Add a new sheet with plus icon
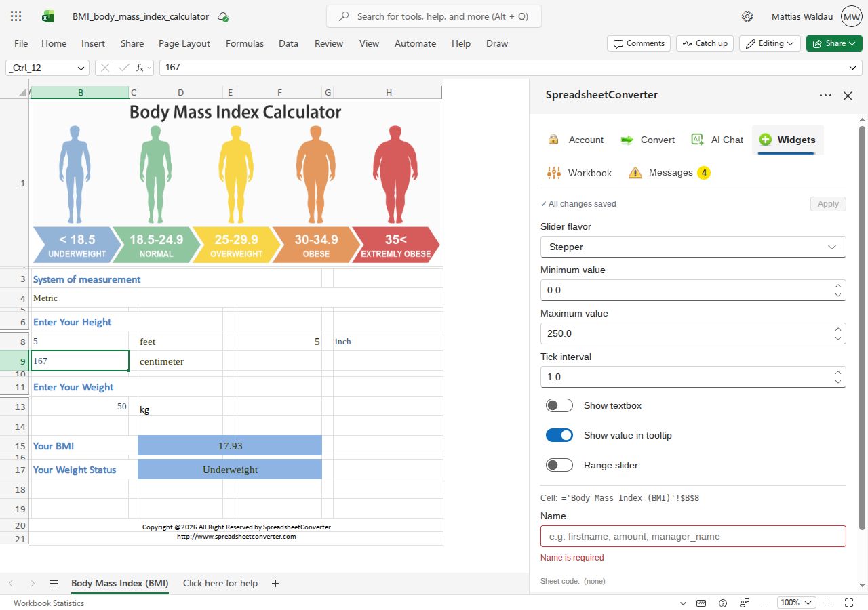This screenshot has width=868, height=610. tap(275, 583)
